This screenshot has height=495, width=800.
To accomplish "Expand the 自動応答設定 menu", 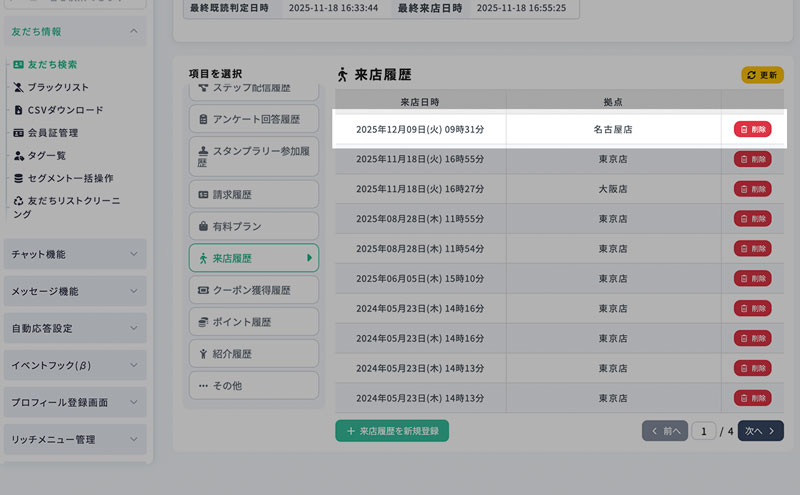I will [x=75, y=328].
